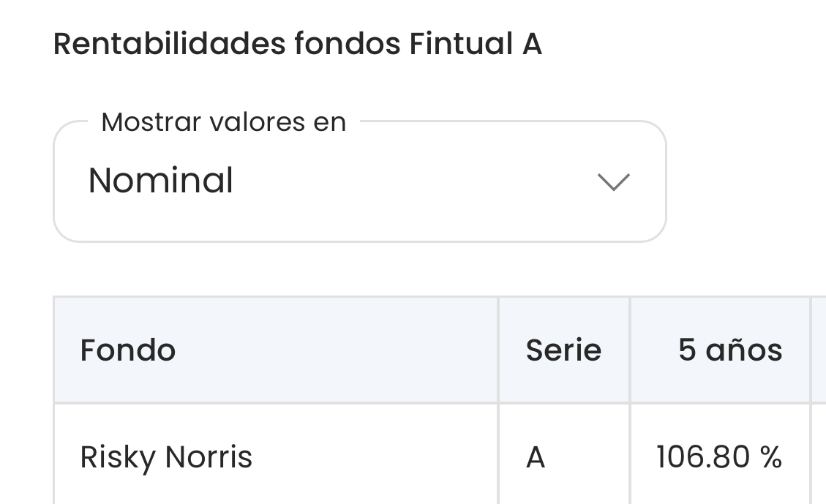
Task: Click the percent sign in the 5 años cell
Action: point(771,458)
